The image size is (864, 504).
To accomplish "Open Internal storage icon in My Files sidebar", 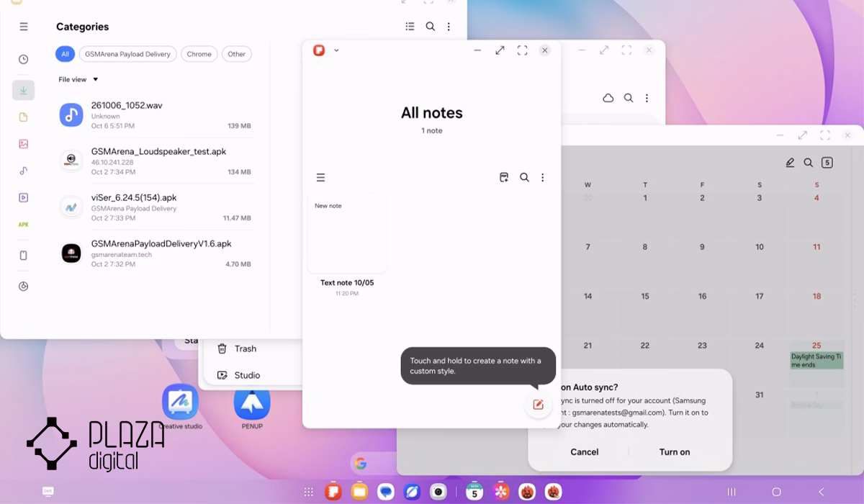I will 24,256.
